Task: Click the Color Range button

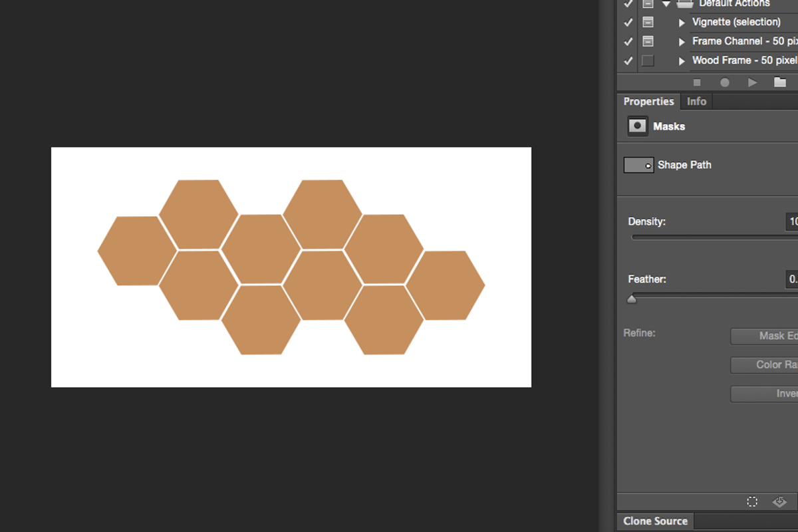Action: [x=765, y=365]
